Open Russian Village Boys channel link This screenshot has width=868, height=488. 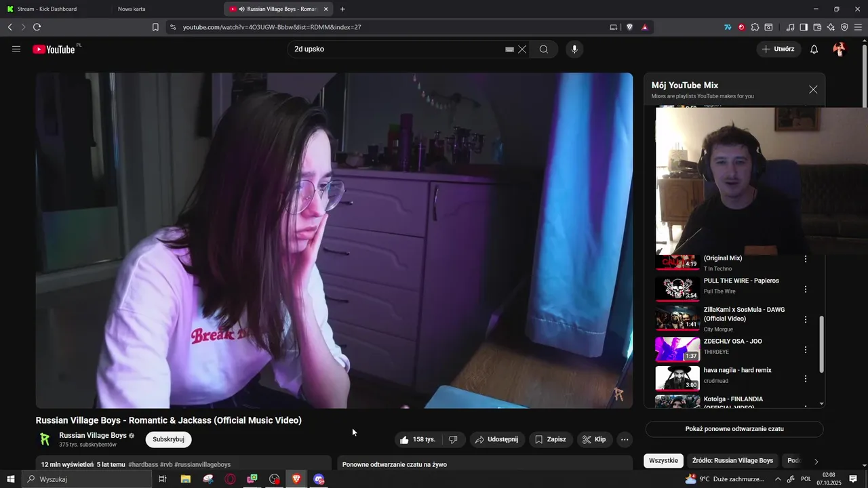(93, 435)
